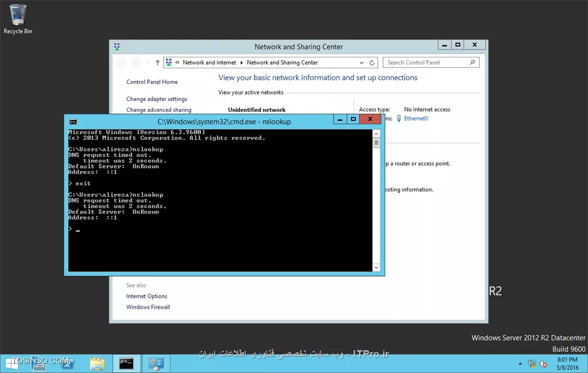588x373 pixels.
Task: Click the cmd window system menu icon
Action: click(73, 122)
